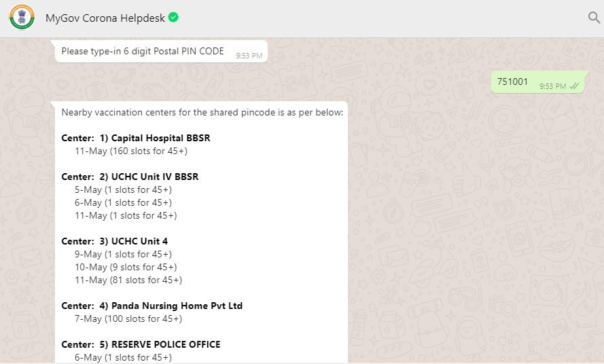The width and height of the screenshot is (604, 364).
Task: Click '10-May (9 slots for 45+)' line
Action: click(126, 267)
